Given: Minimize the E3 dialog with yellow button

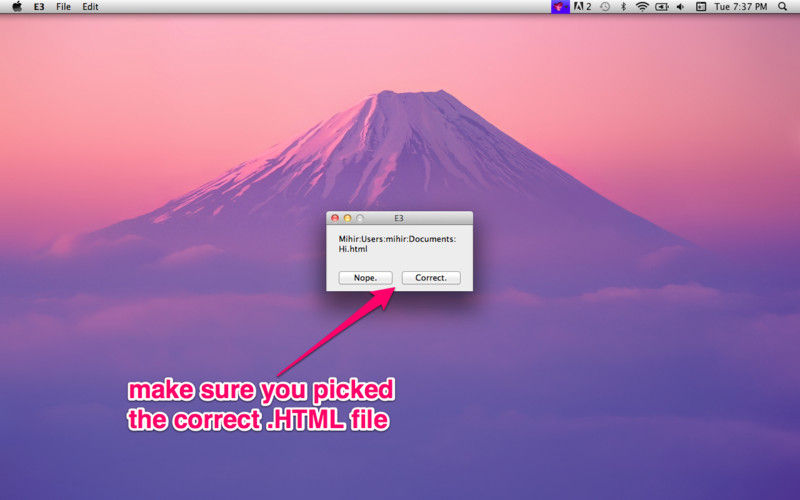Looking at the screenshot, I should (x=347, y=218).
